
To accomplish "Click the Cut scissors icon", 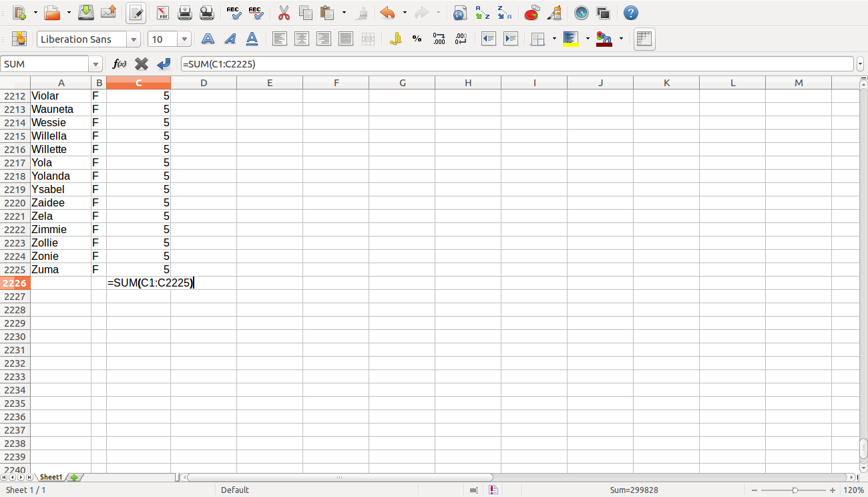I will tap(284, 13).
